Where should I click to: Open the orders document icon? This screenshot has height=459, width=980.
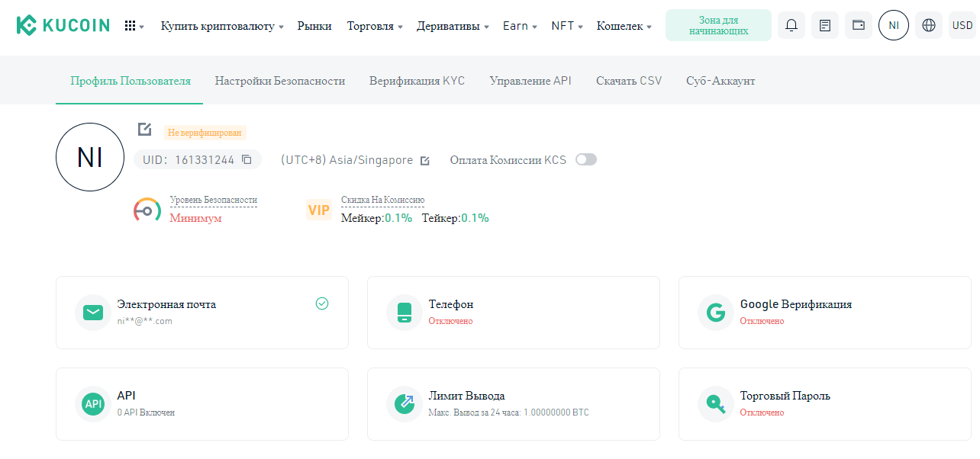[825, 25]
